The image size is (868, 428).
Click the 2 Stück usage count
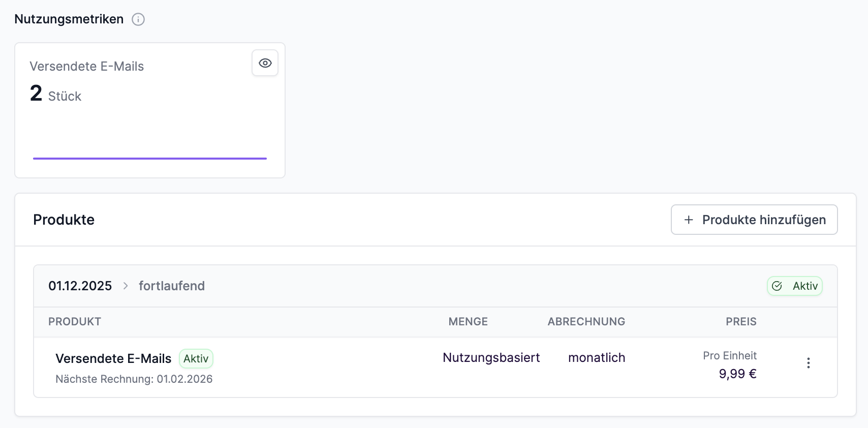55,94
